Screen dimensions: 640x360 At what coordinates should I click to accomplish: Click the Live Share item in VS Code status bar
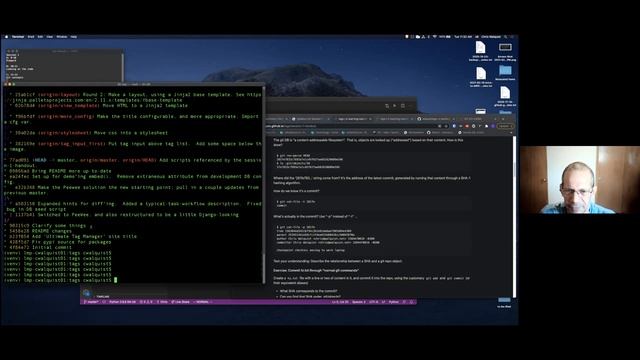180,302
